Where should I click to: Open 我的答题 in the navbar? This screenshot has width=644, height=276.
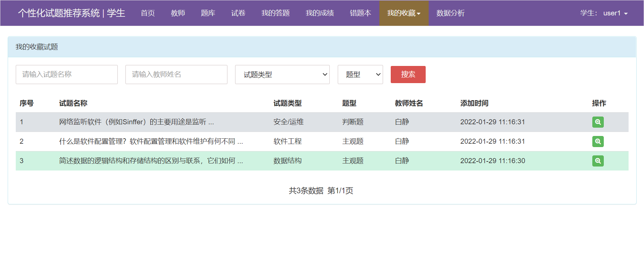pyautogui.click(x=276, y=13)
